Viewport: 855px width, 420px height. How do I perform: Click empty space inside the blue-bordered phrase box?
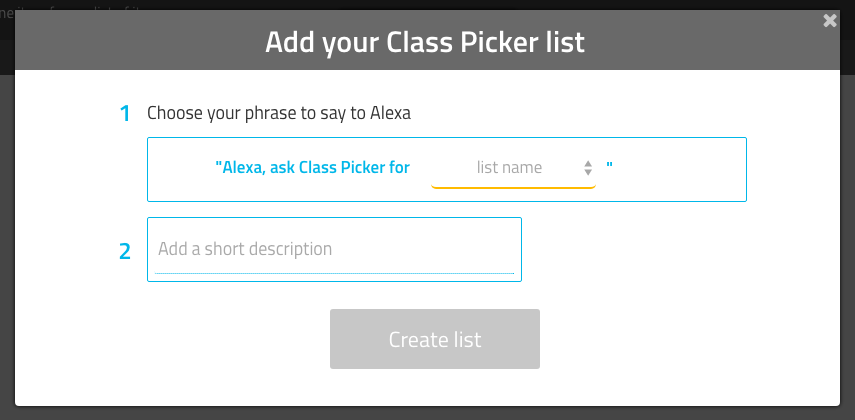680,168
